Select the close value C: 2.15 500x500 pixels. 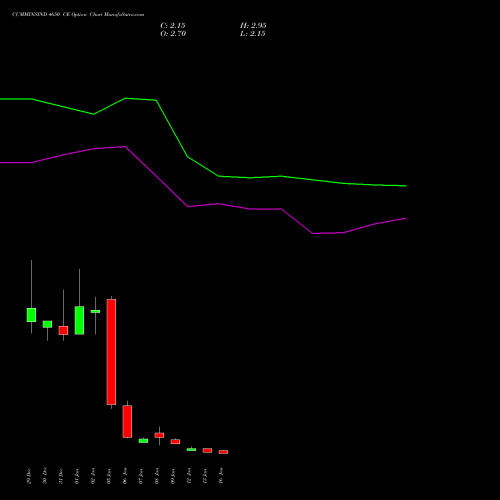(x=173, y=26)
